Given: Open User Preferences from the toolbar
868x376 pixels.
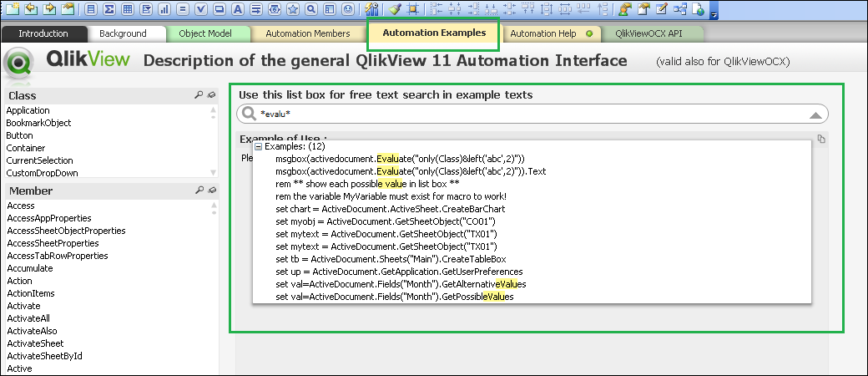Looking at the screenshot, I should click(x=625, y=9).
